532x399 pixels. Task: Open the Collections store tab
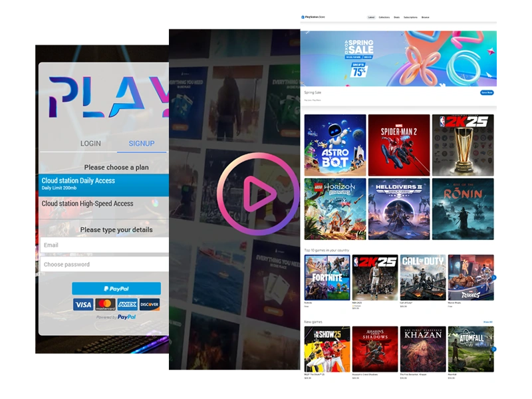coord(384,17)
